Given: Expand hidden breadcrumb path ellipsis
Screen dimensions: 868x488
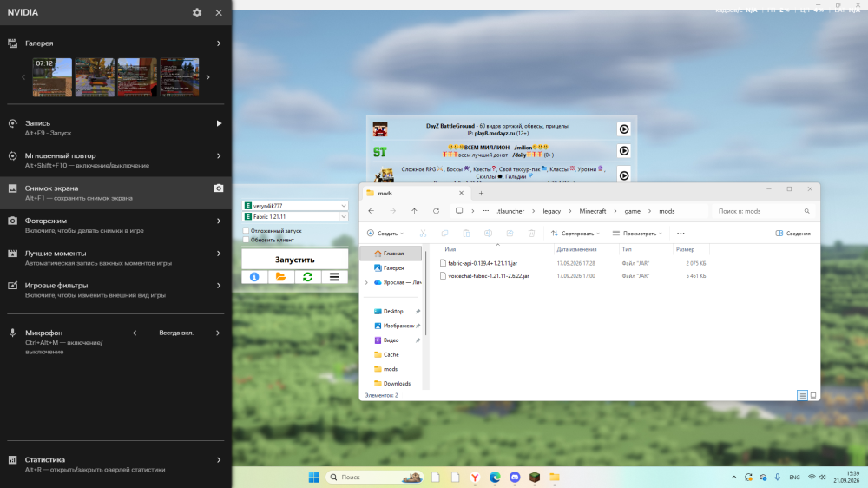Looking at the screenshot, I should click(x=485, y=211).
